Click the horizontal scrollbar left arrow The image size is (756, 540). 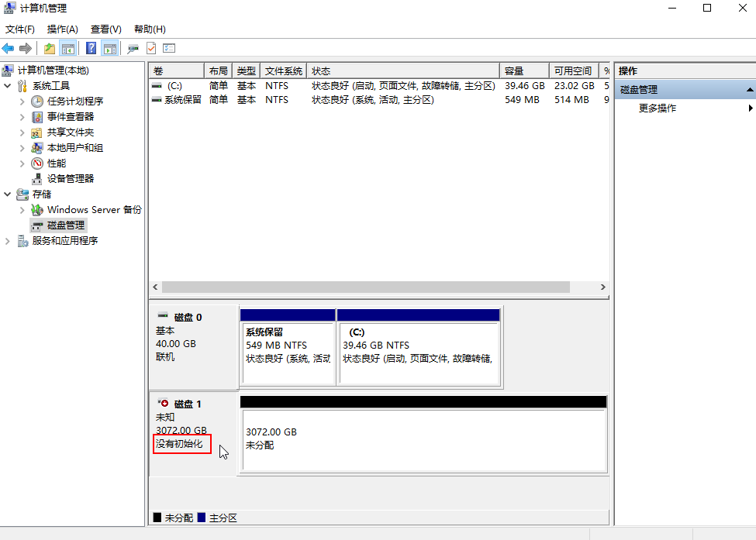[x=155, y=287]
